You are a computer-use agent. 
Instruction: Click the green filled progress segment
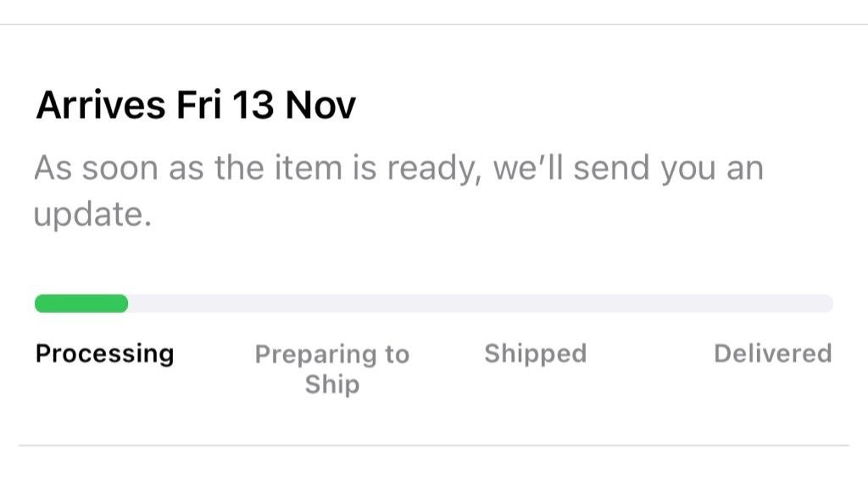81,304
